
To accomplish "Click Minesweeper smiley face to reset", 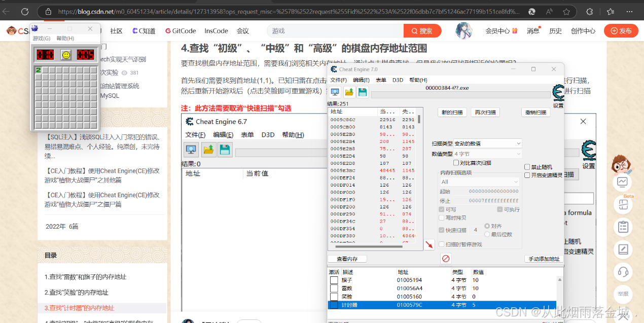I will tap(66, 54).
